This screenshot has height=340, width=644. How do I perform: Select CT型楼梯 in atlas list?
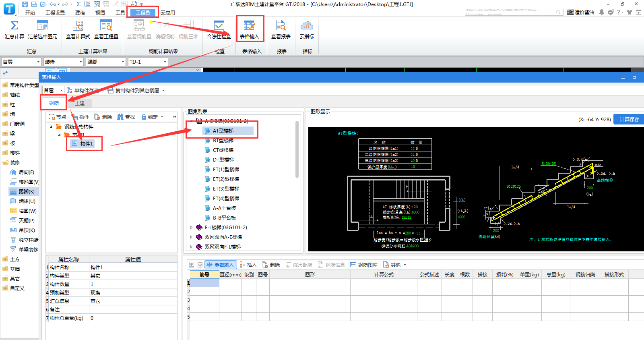(223, 150)
